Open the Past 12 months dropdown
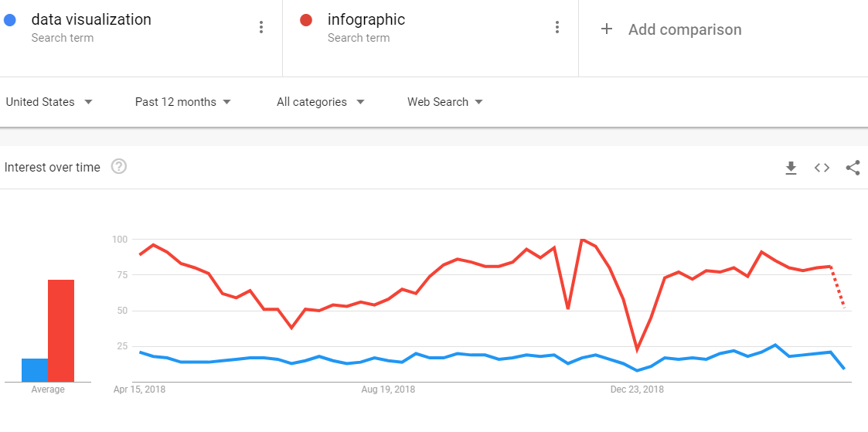The width and height of the screenshot is (868, 432). click(182, 102)
